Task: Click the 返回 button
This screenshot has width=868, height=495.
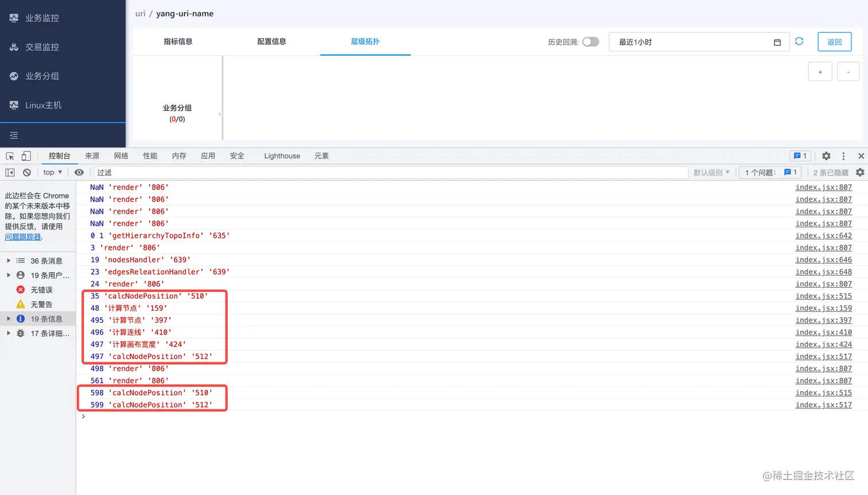Action: tap(835, 42)
